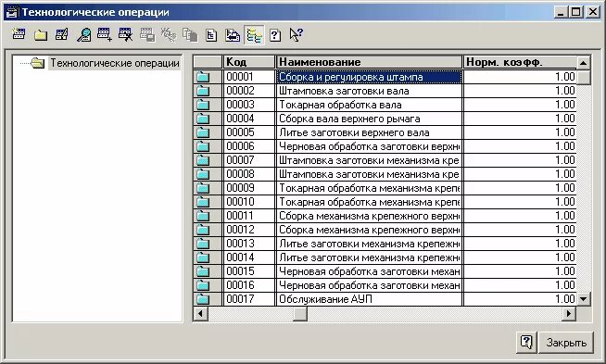606x364 pixels.
Task: Click the context help cursor-question toolbar icon
Action: point(297,35)
